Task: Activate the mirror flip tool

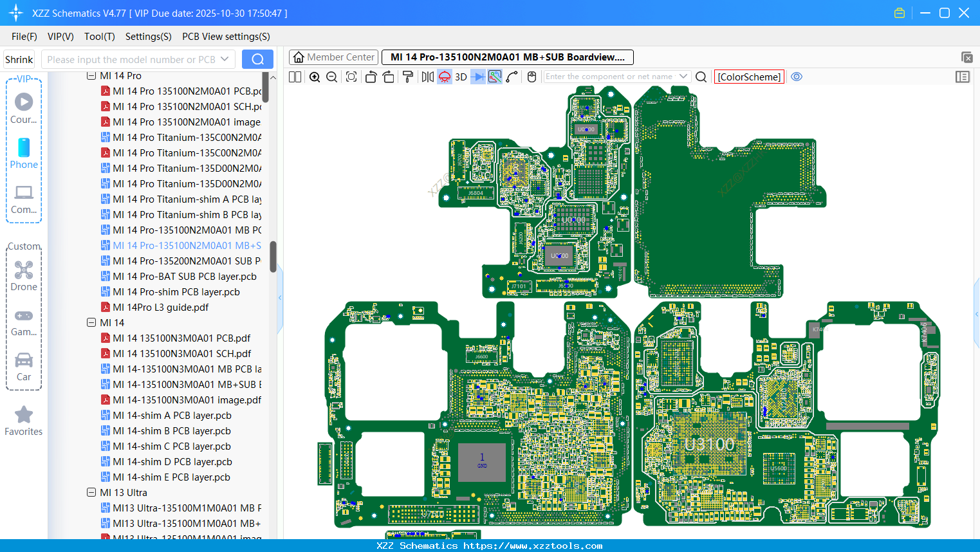Action: pyautogui.click(x=427, y=77)
